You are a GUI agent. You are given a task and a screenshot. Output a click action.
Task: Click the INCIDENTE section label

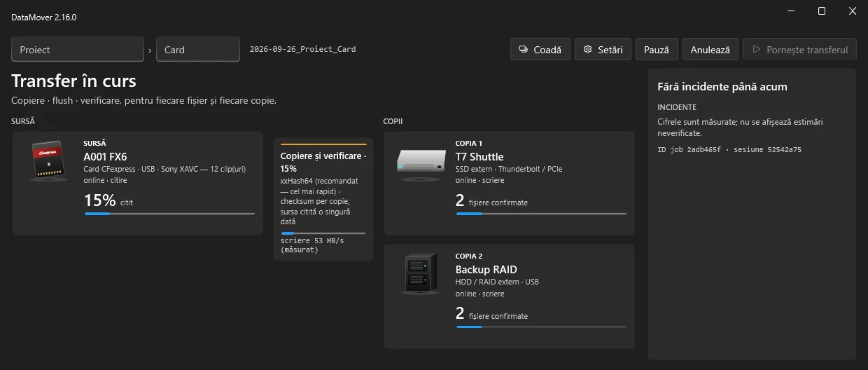pyautogui.click(x=677, y=107)
